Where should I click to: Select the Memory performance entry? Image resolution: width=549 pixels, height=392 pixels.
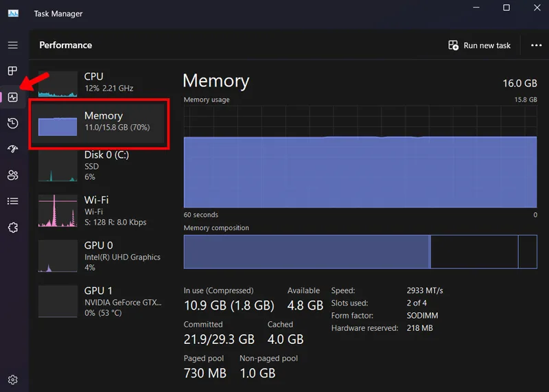(x=99, y=124)
